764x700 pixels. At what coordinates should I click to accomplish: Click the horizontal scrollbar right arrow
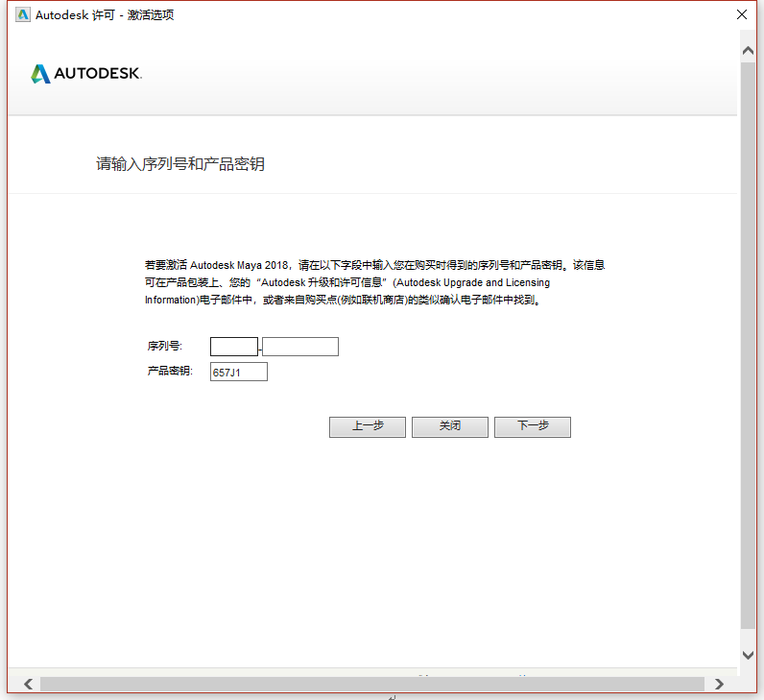(x=719, y=684)
